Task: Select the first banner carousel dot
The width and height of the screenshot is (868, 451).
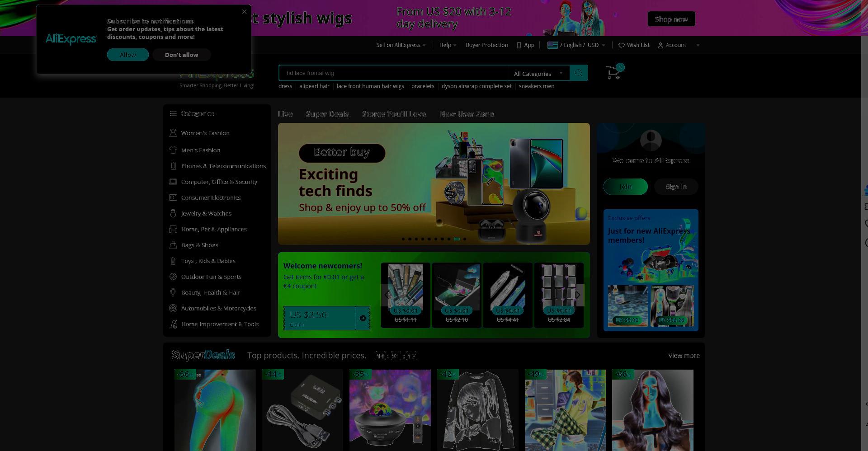Action: click(x=403, y=239)
